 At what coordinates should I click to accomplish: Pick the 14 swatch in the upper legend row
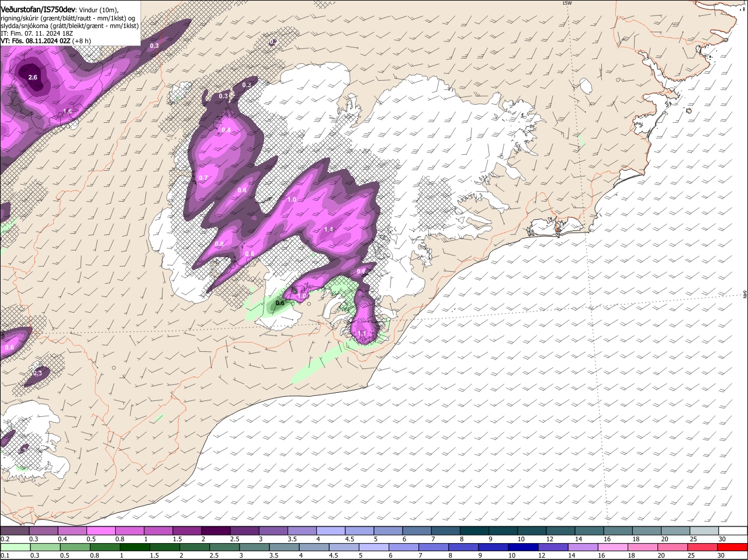coord(590,530)
